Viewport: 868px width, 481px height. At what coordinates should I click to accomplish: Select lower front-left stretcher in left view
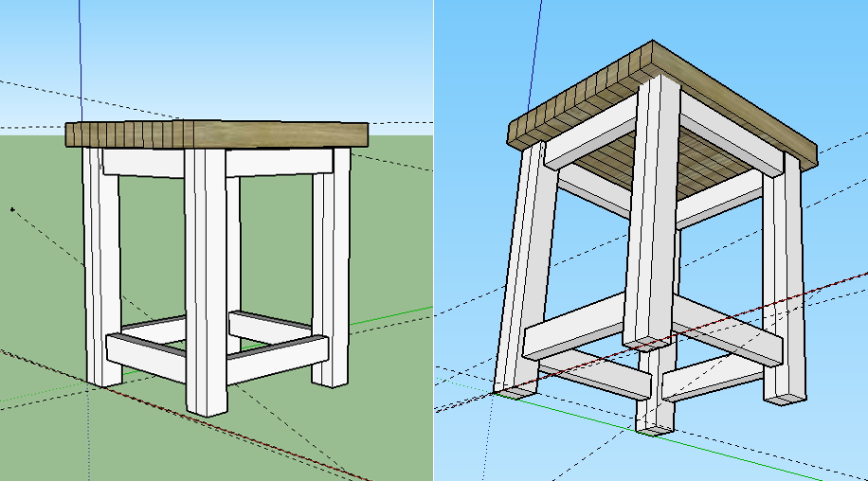(x=146, y=357)
